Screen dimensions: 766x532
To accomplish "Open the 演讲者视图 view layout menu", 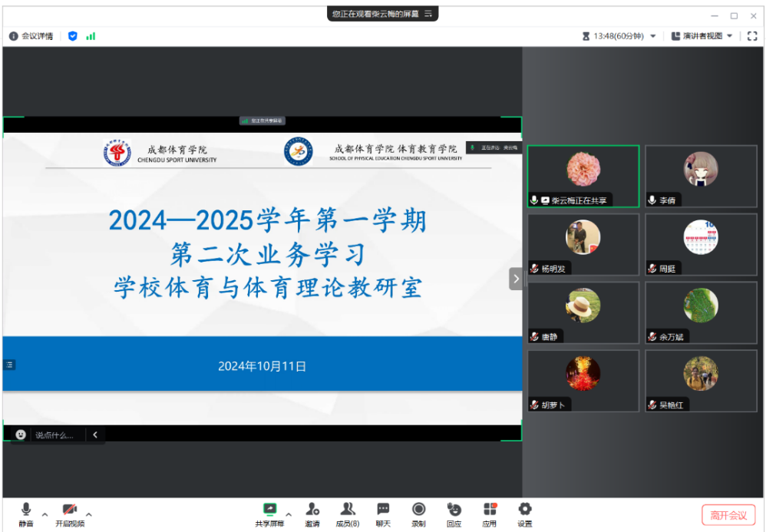I will (x=702, y=36).
